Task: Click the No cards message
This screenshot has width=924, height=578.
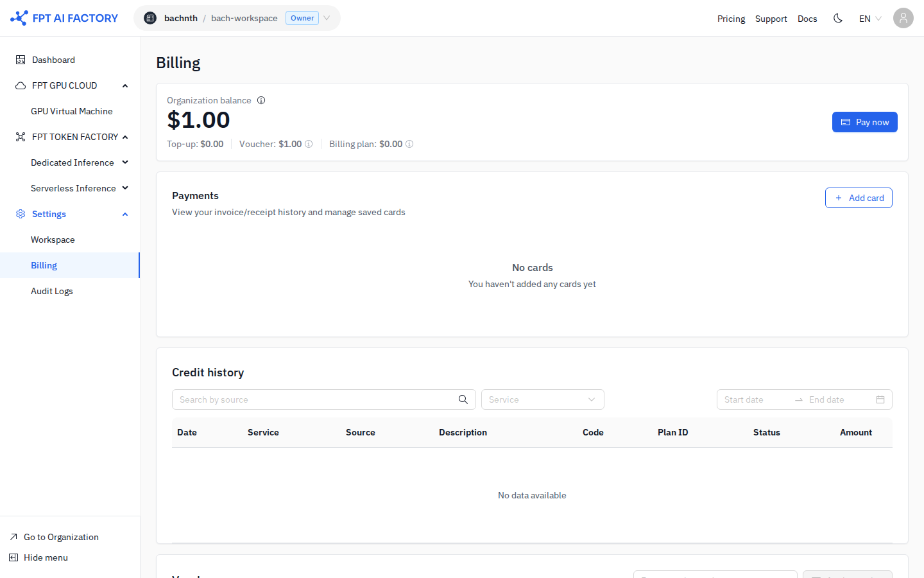Action: [533, 268]
